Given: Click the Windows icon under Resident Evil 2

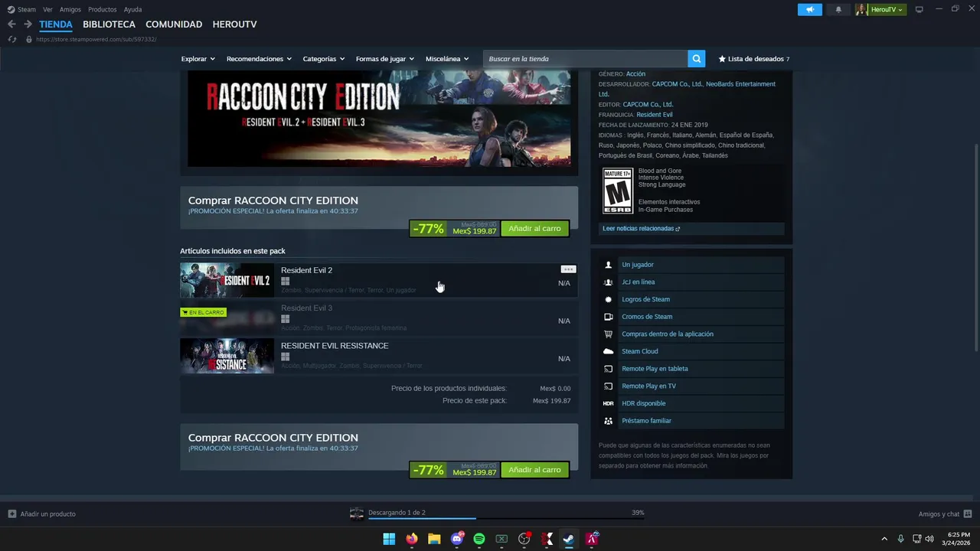Looking at the screenshot, I should [x=286, y=282].
